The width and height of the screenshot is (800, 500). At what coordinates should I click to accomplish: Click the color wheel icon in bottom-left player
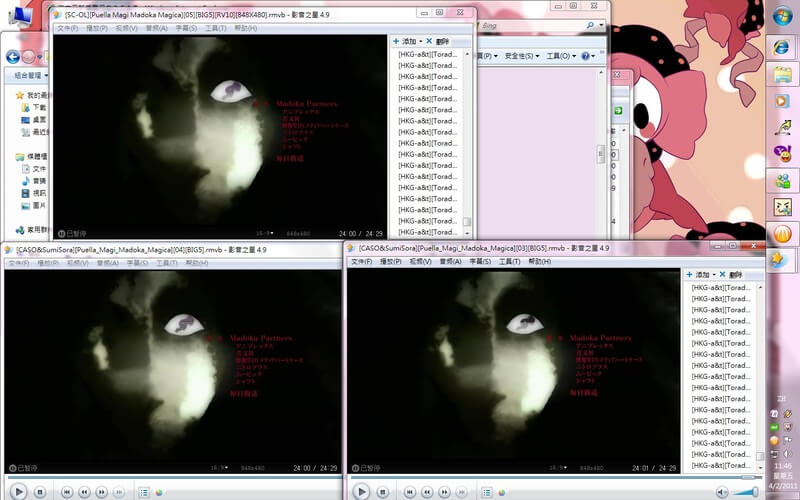(158, 492)
